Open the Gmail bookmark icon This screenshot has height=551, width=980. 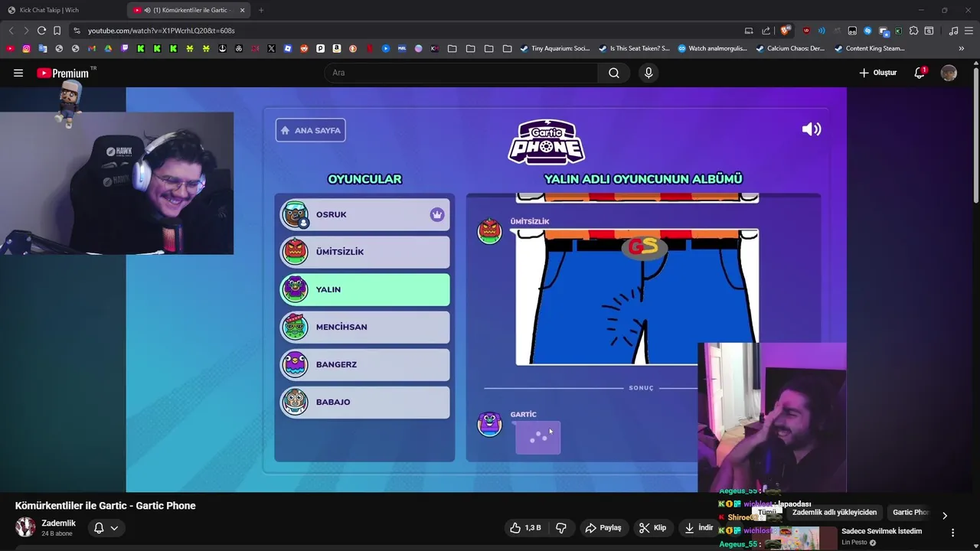(x=91, y=48)
